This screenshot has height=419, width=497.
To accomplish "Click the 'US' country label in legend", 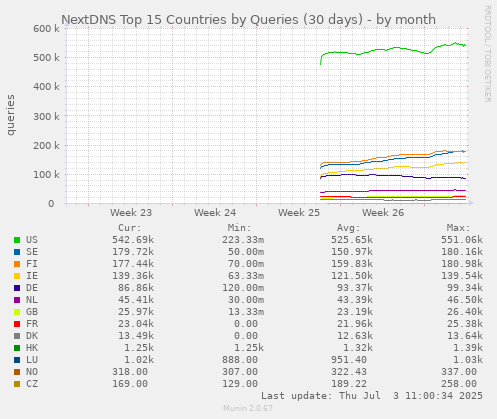I will (x=32, y=240).
